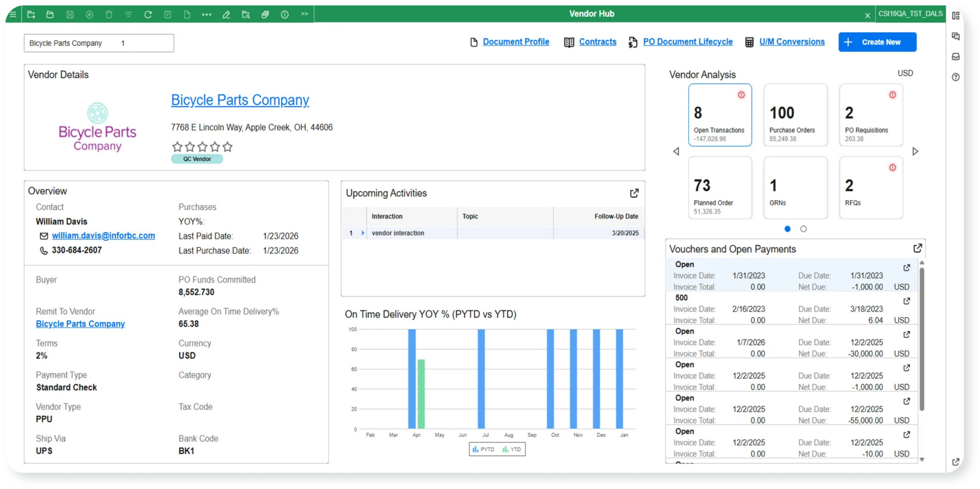Image resolution: width=980 pixels, height=489 pixels.
Task: Set the vendor rating to three stars
Action: click(202, 147)
